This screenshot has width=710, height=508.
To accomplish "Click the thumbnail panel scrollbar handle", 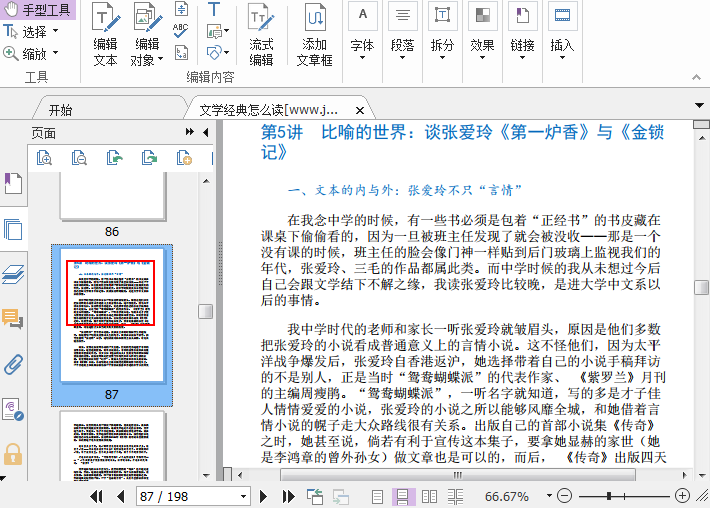I will click(206, 311).
